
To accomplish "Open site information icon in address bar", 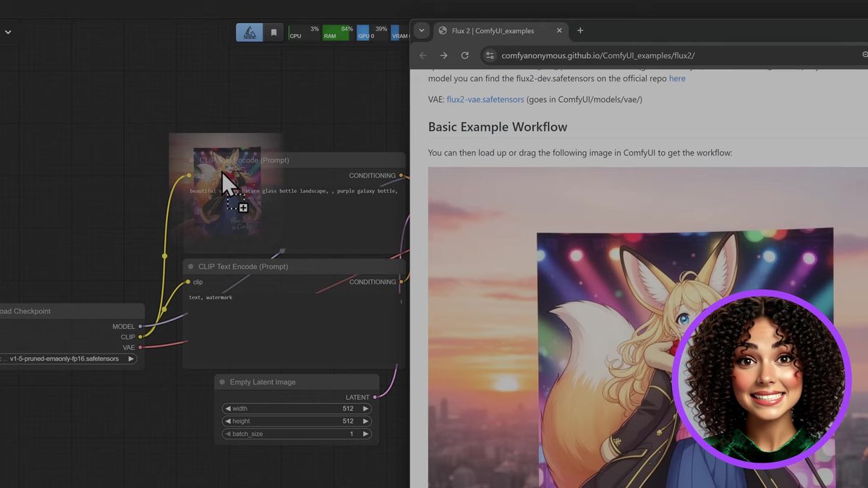I will click(x=490, y=56).
